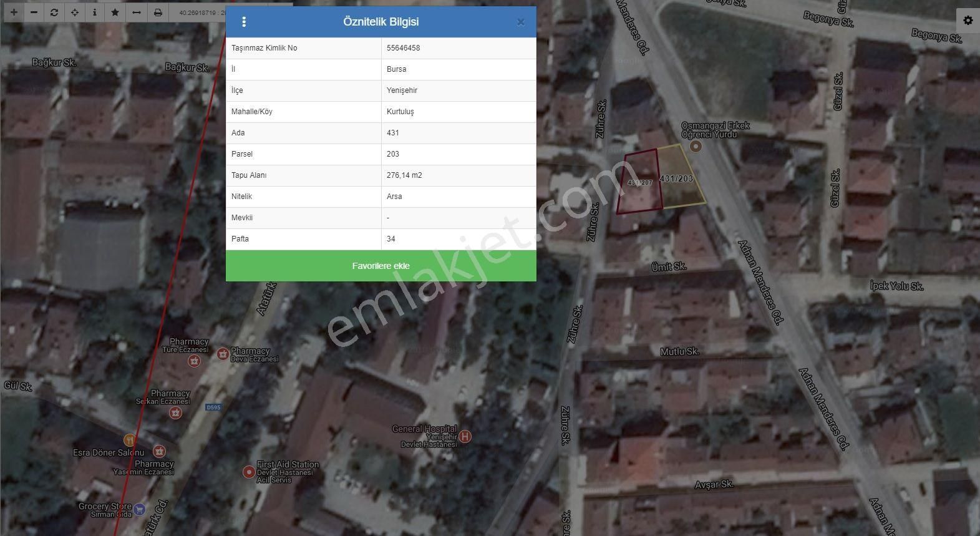The width and height of the screenshot is (980, 536).
Task: Click the Esra Döner Salonu restaurant marker
Action: (129, 441)
